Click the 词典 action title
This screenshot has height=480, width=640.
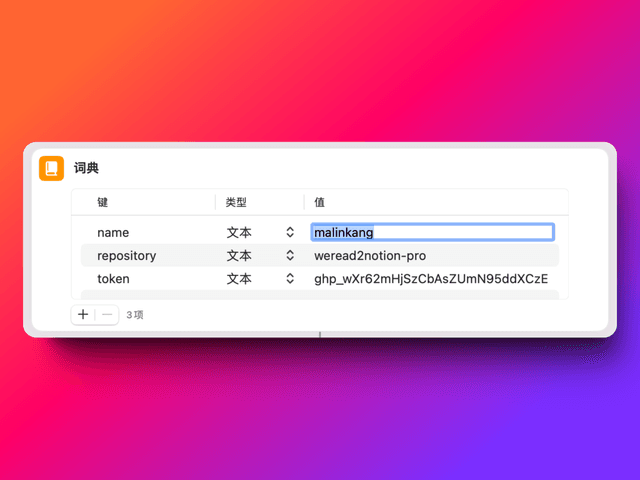pyautogui.click(x=86, y=168)
